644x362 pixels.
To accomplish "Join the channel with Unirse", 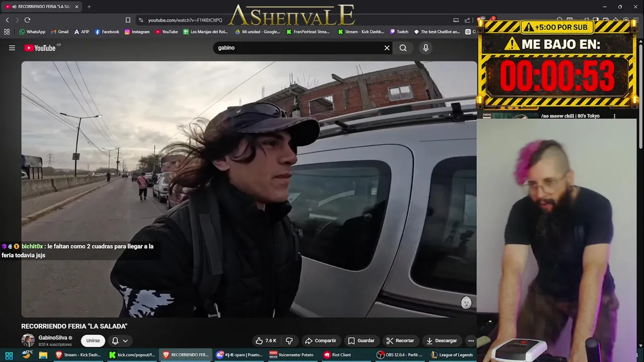I will click(x=93, y=340).
